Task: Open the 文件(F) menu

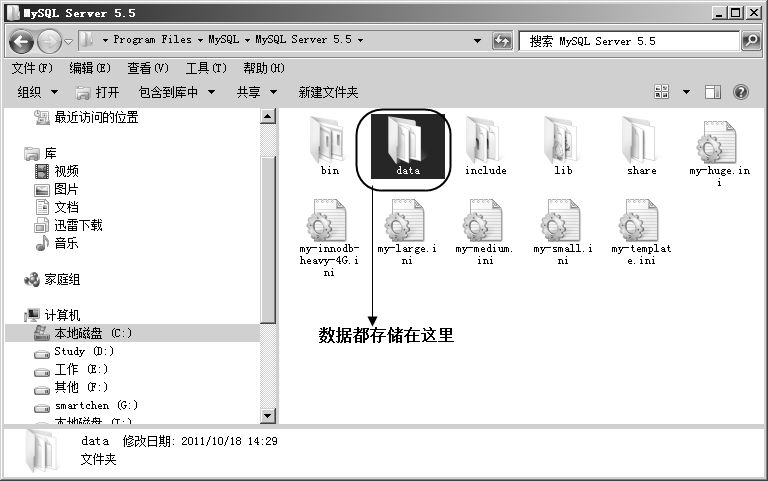Action: [x=32, y=68]
